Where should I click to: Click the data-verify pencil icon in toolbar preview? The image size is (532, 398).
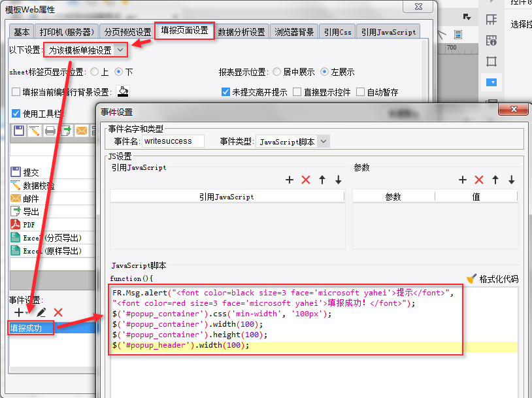click(34, 131)
